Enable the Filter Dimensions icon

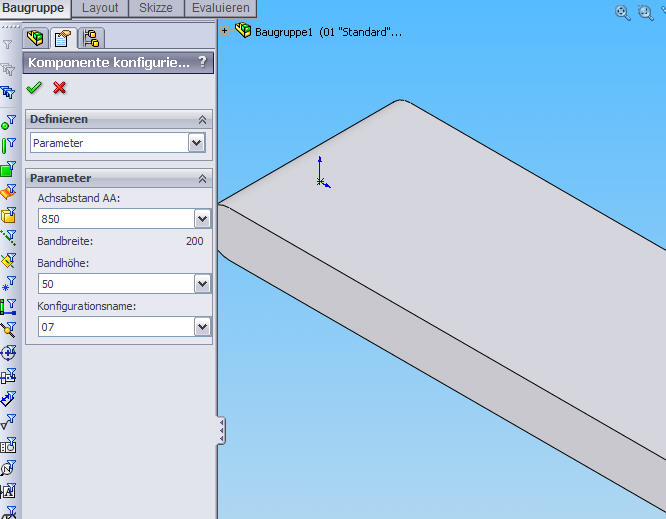[x=8, y=399]
